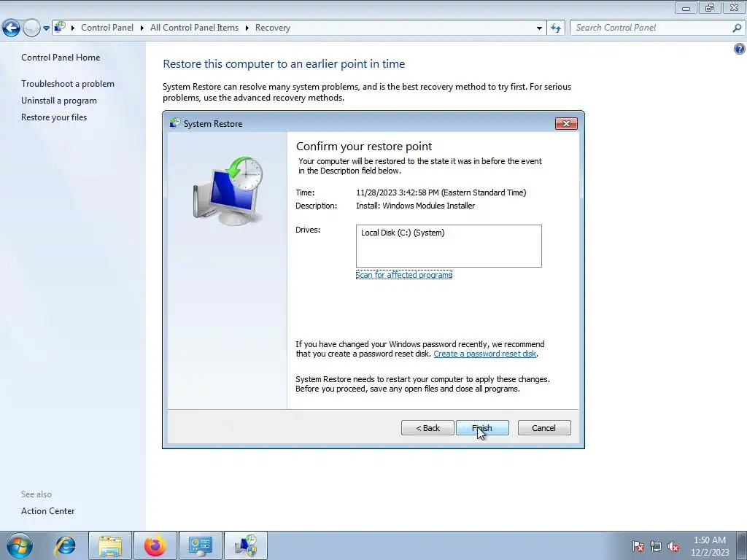The height and width of the screenshot is (560, 747).
Task: Click the Recovery icon in the address bar
Action: click(x=60, y=27)
